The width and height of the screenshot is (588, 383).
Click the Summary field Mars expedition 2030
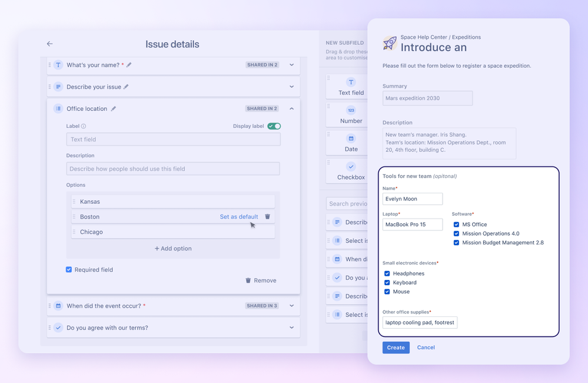pos(427,98)
